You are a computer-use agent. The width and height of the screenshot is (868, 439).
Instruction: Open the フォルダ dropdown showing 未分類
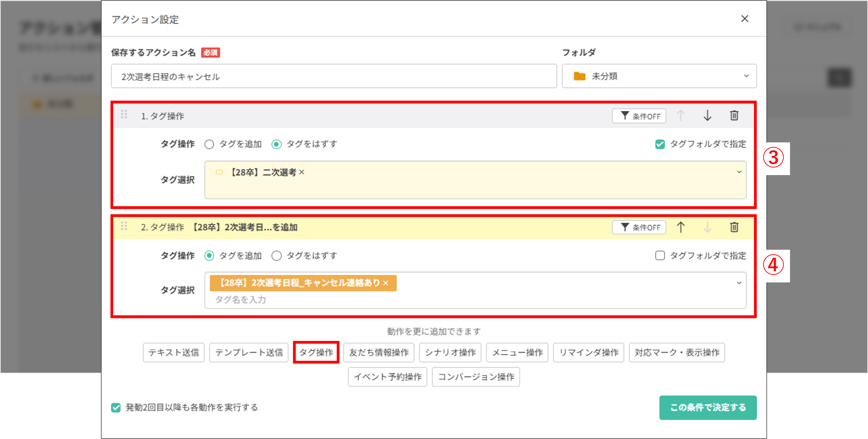(659, 76)
